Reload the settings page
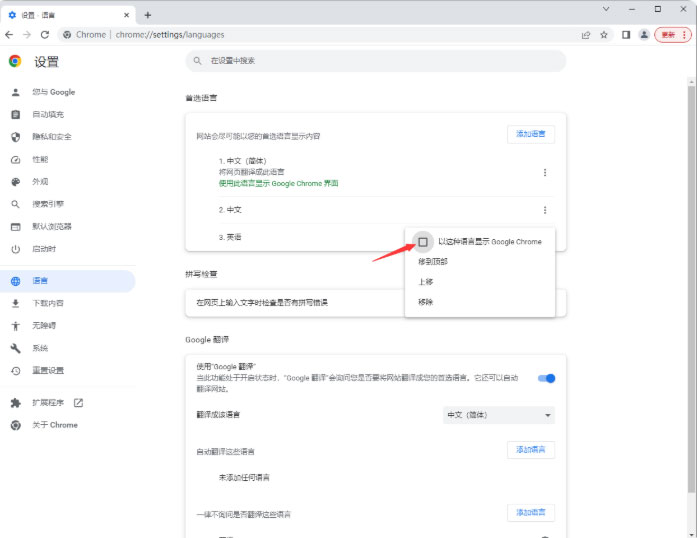 (x=45, y=35)
